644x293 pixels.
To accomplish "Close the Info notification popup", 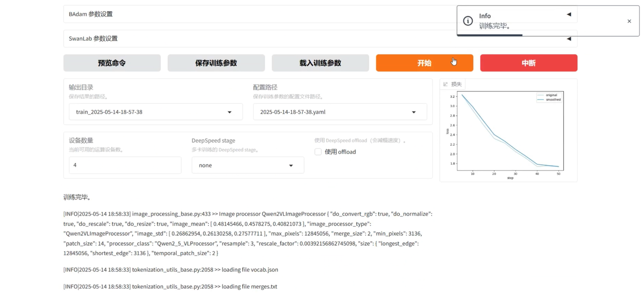I will point(629,21).
